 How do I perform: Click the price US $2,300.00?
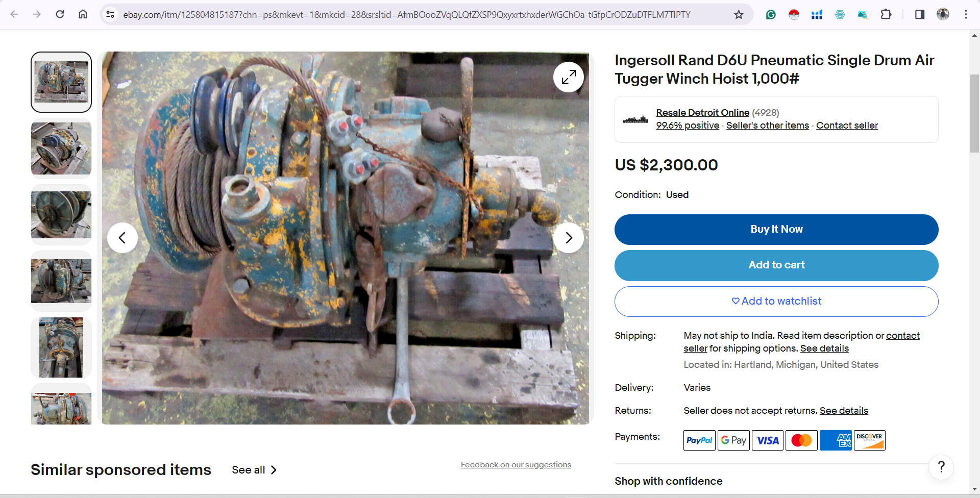pos(666,165)
